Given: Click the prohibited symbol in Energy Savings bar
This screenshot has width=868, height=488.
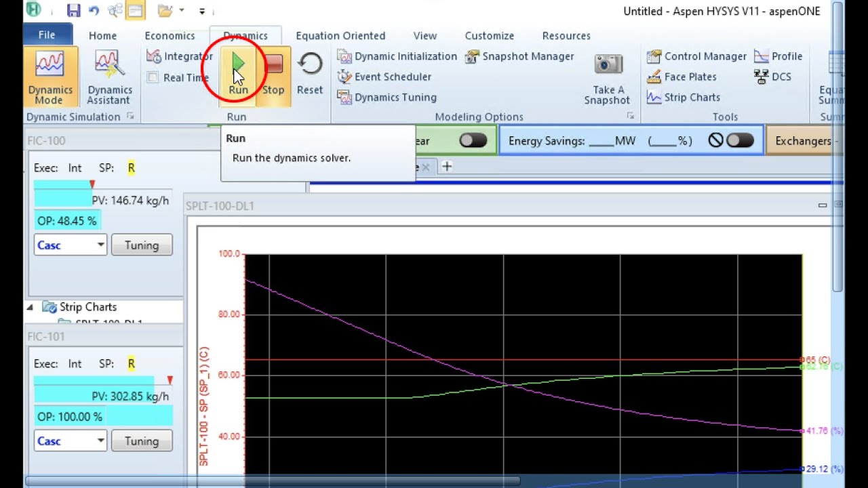Looking at the screenshot, I should point(715,140).
